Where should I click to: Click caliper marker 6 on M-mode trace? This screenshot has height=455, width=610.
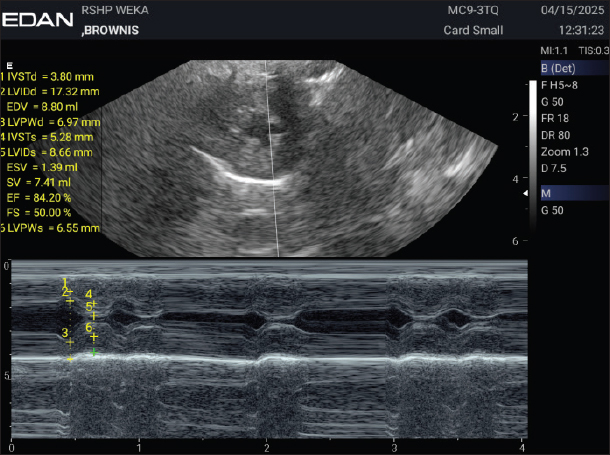89,327
